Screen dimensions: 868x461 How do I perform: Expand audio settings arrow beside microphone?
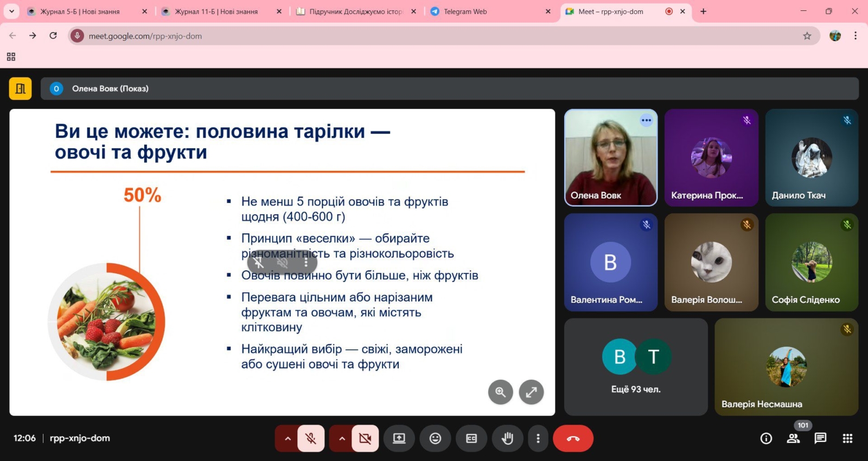[288, 438]
